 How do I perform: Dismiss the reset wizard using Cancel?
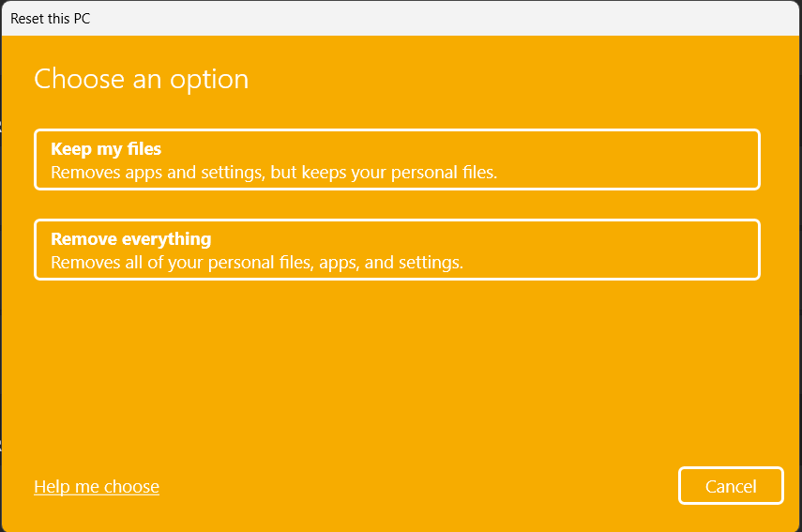pos(731,486)
